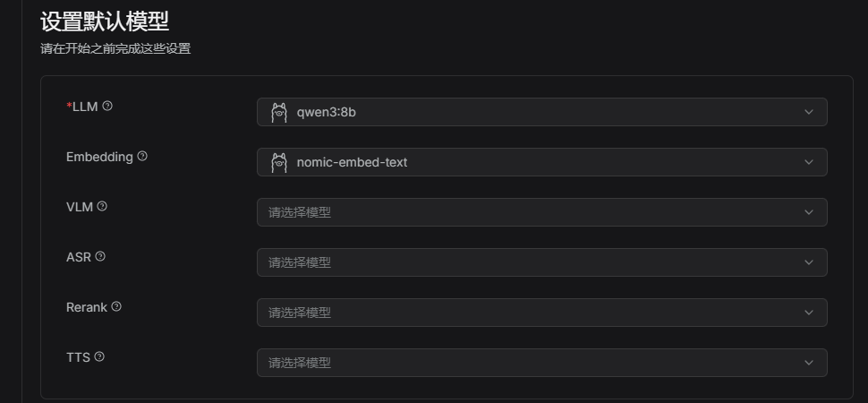Expand the chevron arrow on Embedding selector
The width and height of the screenshot is (868, 403).
[809, 162]
